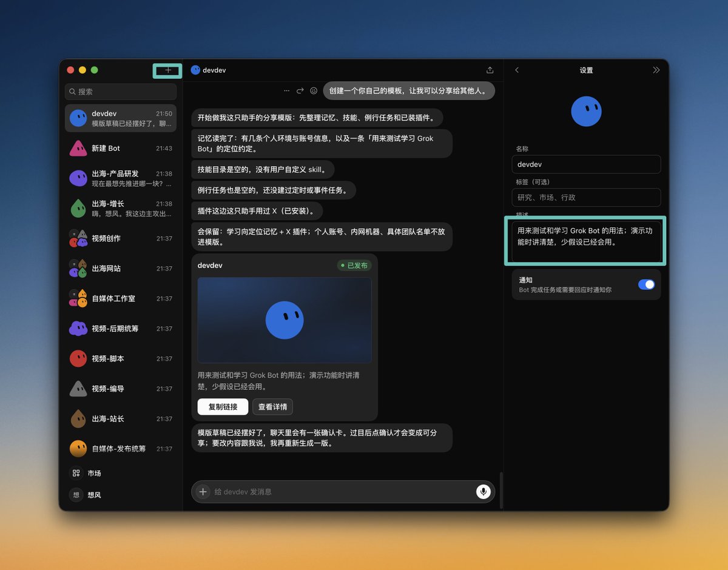Click the message starting with 例行任务也是空的
The width and height of the screenshot is (728, 570).
click(x=273, y=190)
